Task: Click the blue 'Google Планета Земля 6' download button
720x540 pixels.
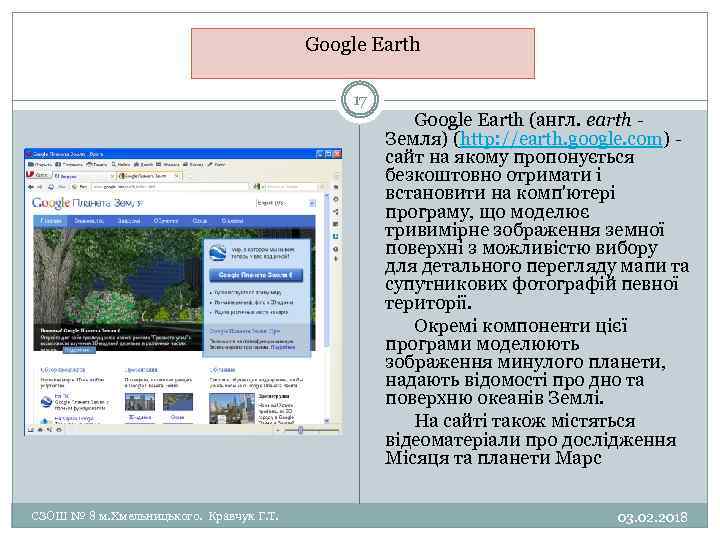Action: [x=256, y=275]
